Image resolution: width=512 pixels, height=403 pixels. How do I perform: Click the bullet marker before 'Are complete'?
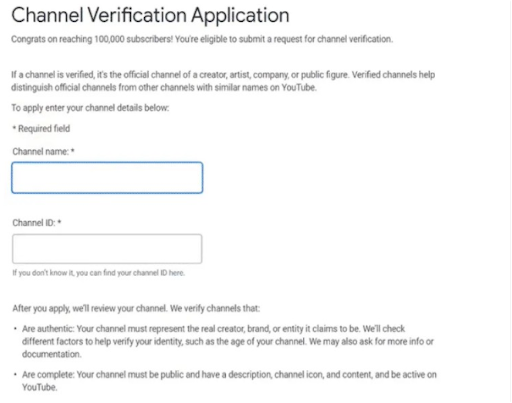click(x=15, y=374)
